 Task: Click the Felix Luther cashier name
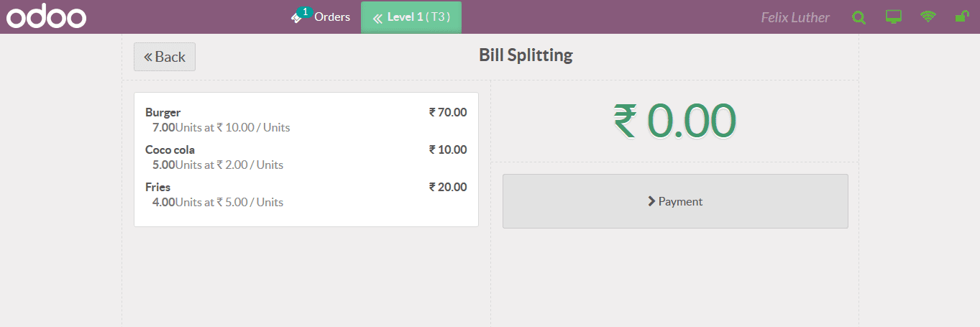(x=795, y=17)
